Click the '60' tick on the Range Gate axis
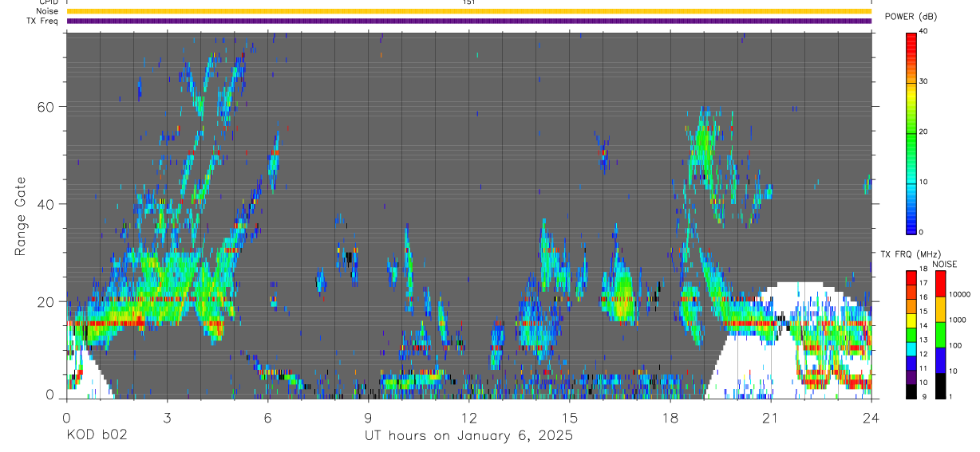 46,107
